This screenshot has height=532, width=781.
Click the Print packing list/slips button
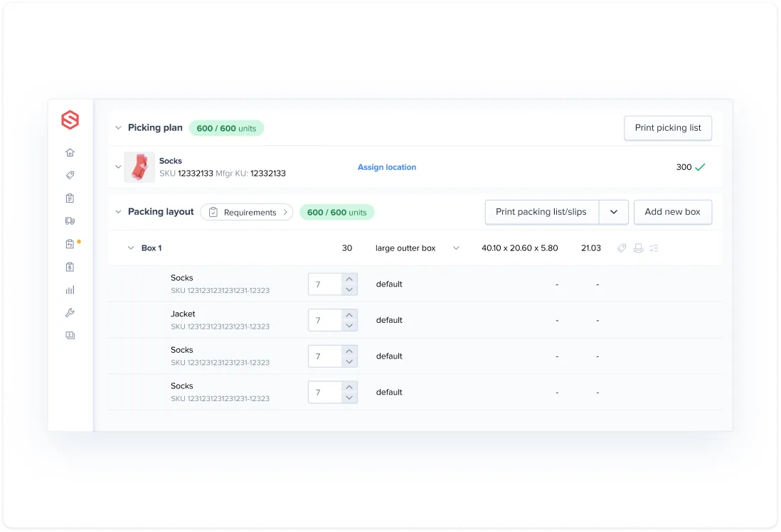coord(541,212)
